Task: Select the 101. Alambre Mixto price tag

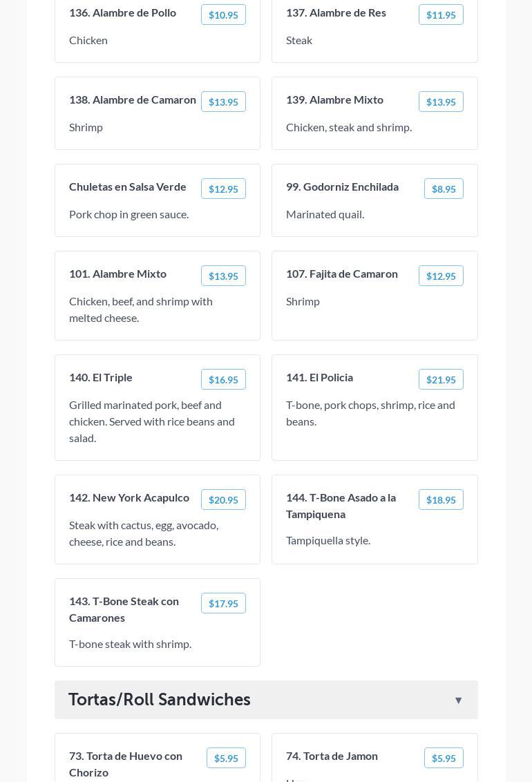Action: [x=223, y=276]
